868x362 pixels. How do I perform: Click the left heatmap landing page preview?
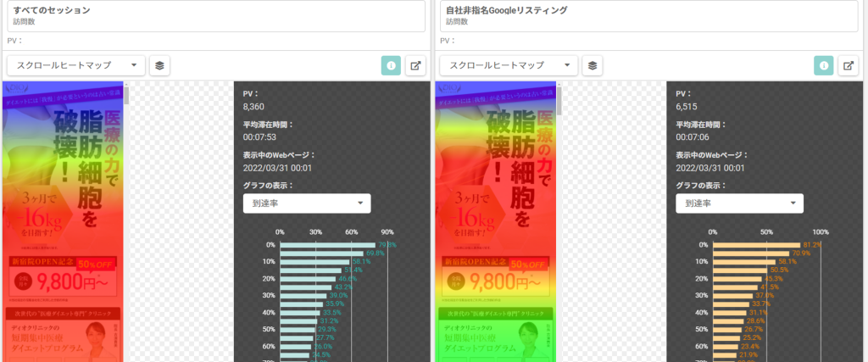(63, 221)
